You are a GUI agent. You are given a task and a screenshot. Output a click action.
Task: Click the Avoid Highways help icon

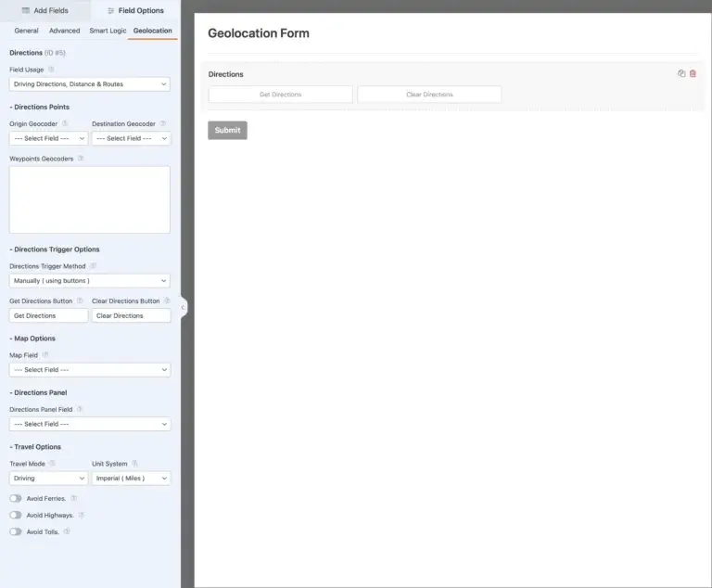coord(82,515)
